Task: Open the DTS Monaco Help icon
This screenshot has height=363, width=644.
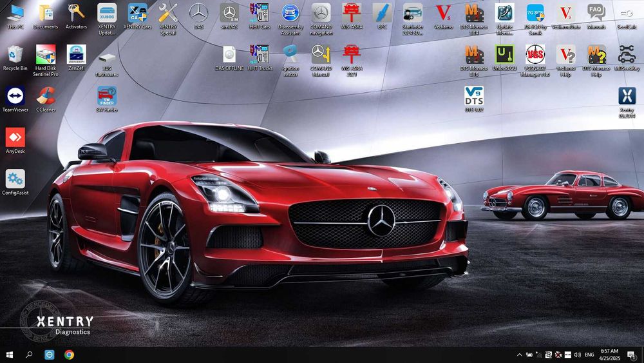Action: (596, 61)
